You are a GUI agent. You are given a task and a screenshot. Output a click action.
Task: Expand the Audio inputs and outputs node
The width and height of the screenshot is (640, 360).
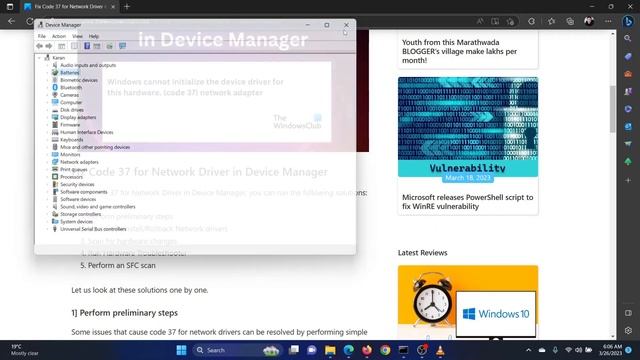[x=47, y=65]
